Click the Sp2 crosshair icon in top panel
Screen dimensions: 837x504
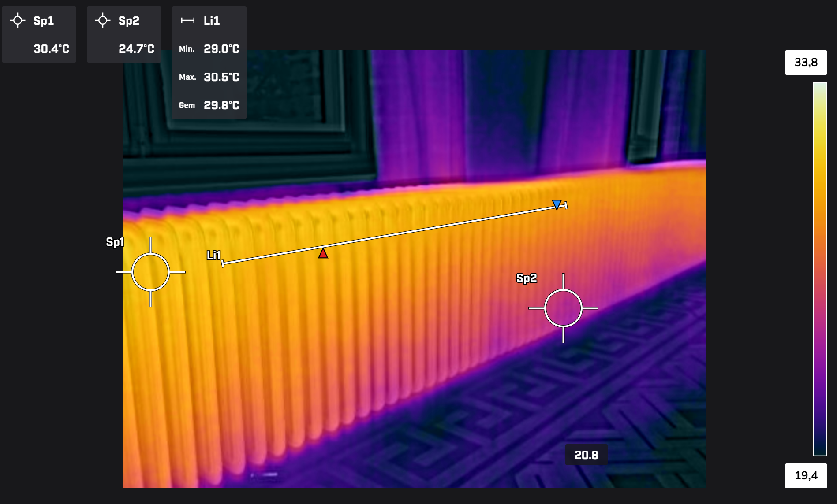coord(103,21)
